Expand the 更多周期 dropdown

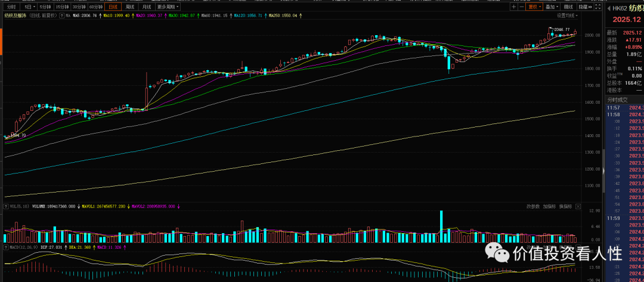[x=168, y=7]
